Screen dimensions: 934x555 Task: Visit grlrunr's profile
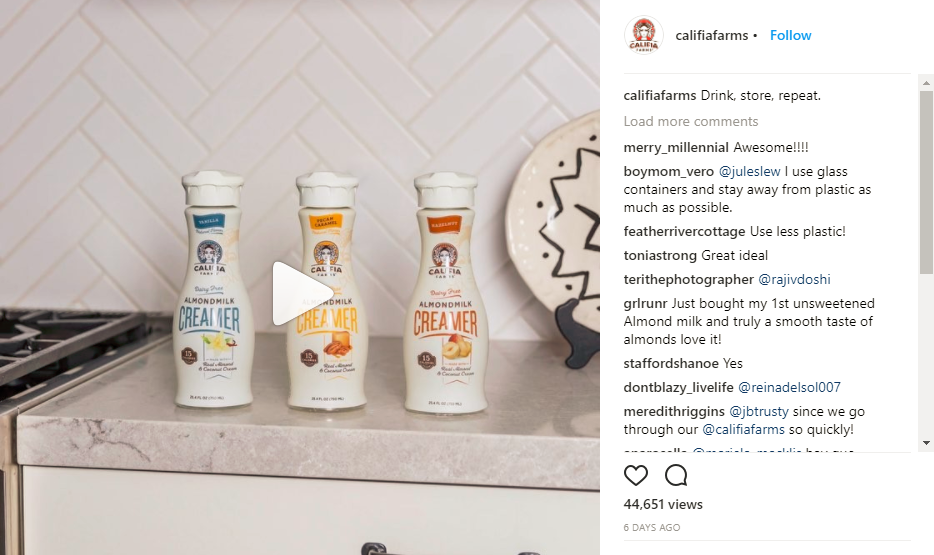[x=645, y=304]
